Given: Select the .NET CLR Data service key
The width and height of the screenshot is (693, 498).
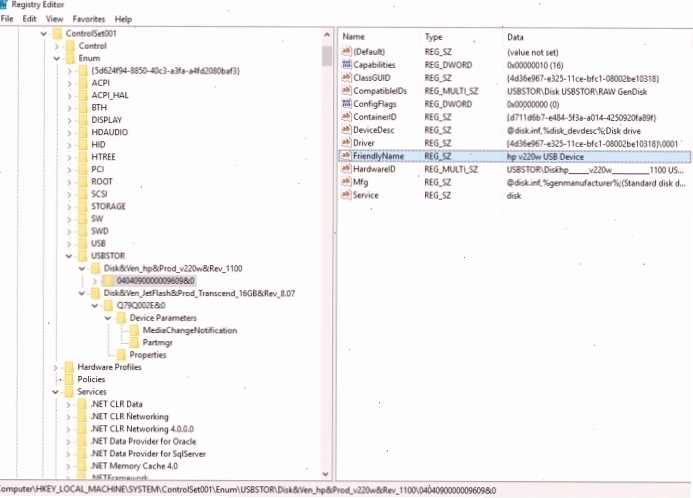Looking at the screenshot, I should (116, 404).
